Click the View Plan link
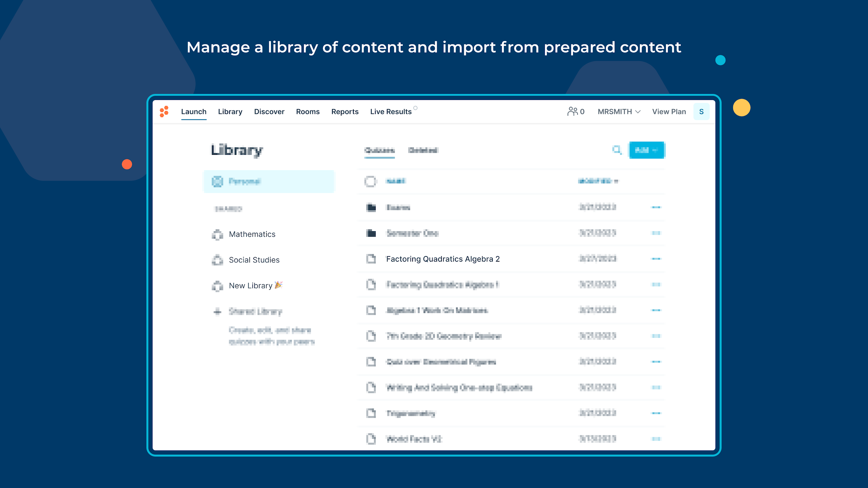 click(669, 111)
